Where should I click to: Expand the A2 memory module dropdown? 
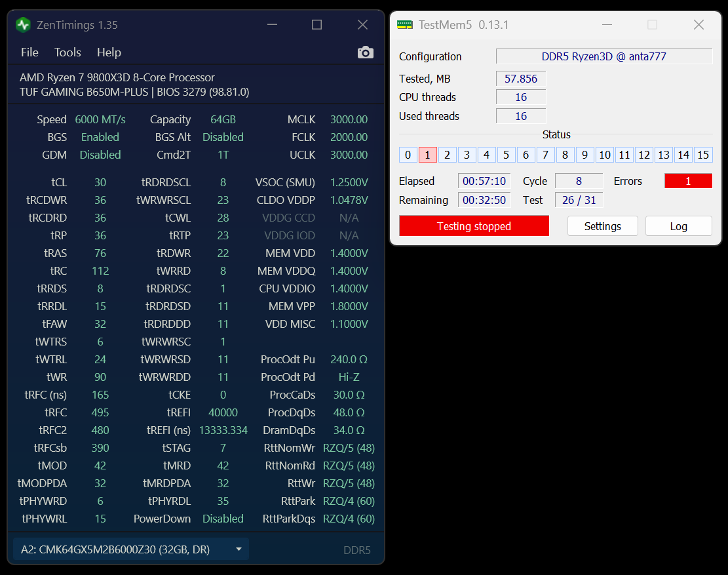[131, 549]
